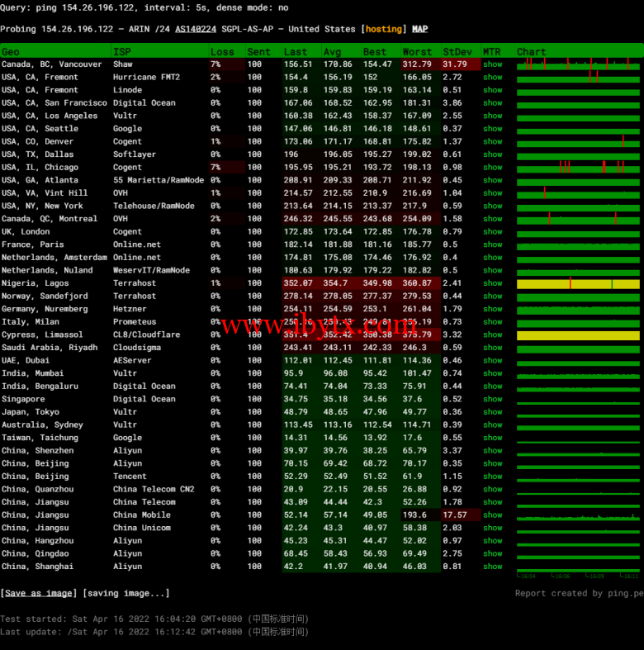Open MTR for China, Jiangsu China Mobile
Screen dimensions: 644x650
click(493, 515)
